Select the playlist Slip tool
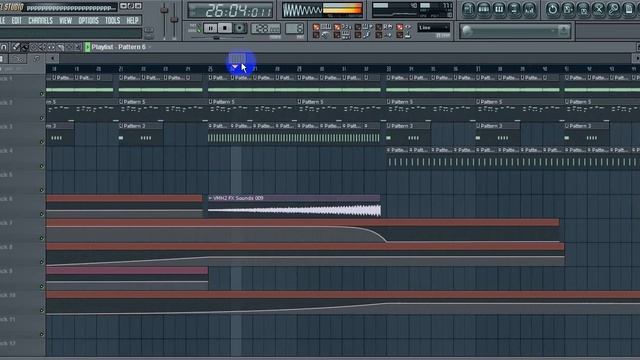Image resolution: width=640 pixels, height=360 pixels. pyautogui.click(x=51, y=47)
